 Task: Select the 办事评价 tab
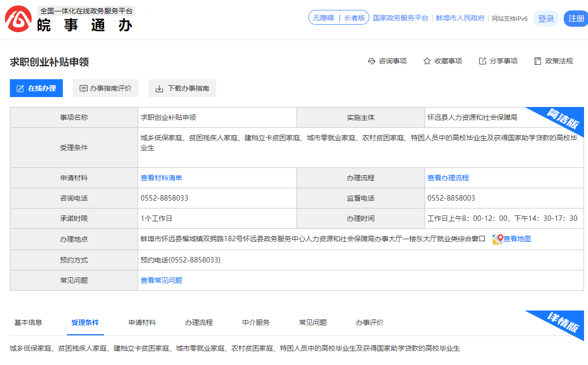tap(370, 322)
